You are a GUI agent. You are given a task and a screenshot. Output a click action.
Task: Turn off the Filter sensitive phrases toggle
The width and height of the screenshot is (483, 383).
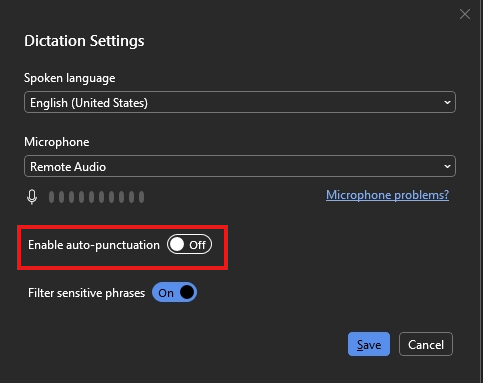pos(175,292)
